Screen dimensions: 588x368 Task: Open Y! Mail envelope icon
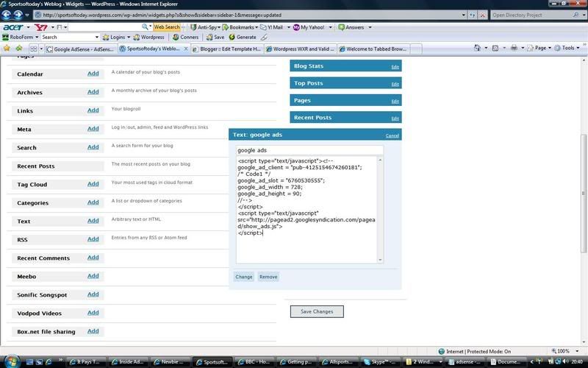[263, 27]
